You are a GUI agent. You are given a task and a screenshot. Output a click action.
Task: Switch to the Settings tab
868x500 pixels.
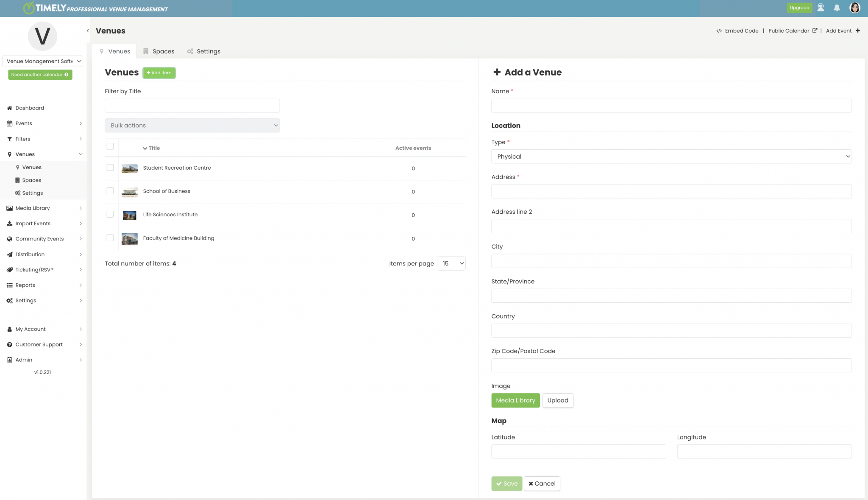click(x=208, y=51)
